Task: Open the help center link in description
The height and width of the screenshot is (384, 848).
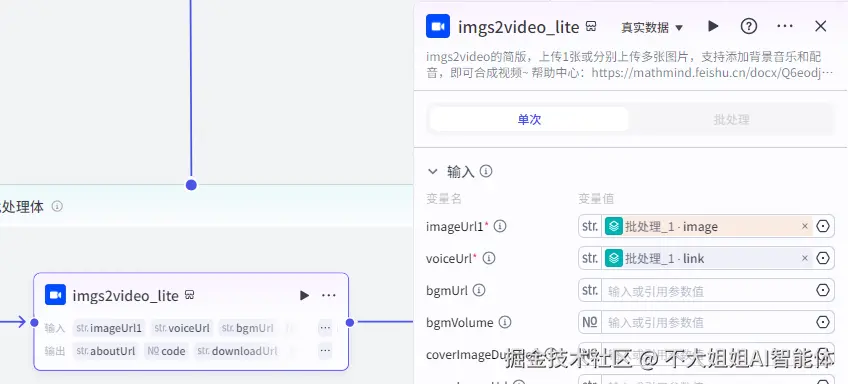Action: click(x=712, y=72)
